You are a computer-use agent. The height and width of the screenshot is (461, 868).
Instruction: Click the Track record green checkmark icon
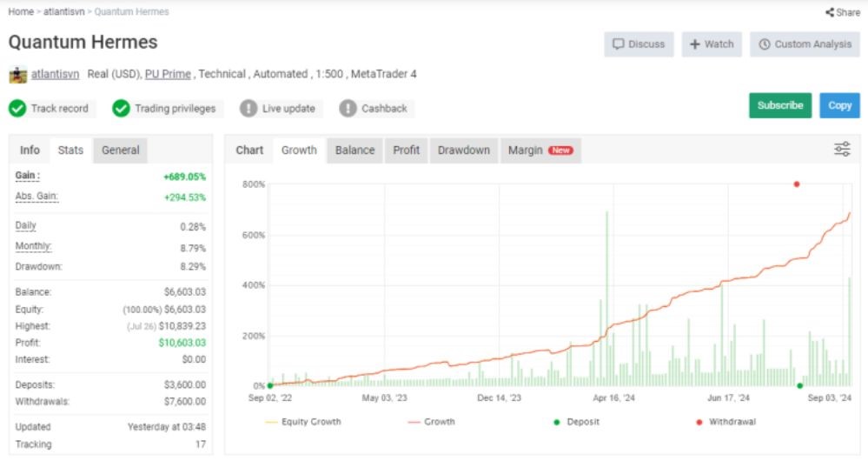click(17, 109)
